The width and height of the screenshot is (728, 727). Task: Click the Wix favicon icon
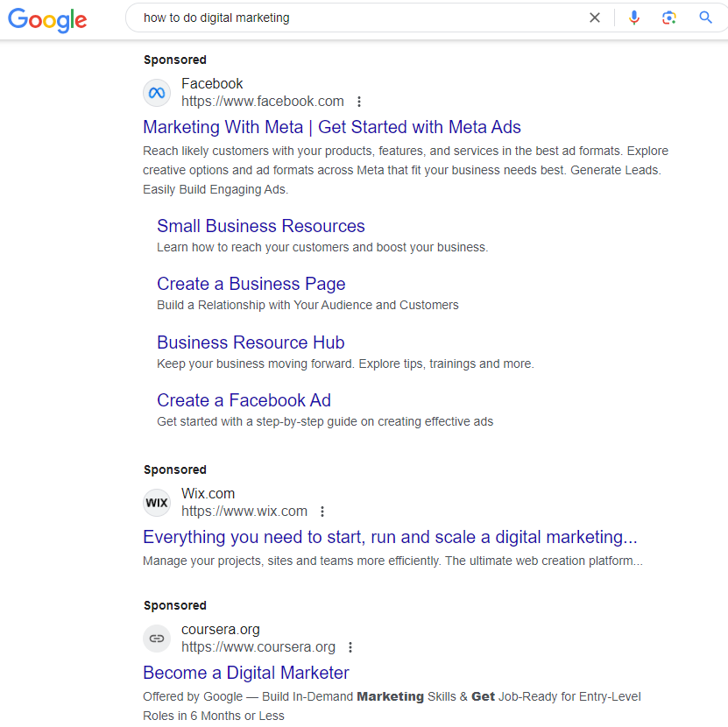pos(157,503)
